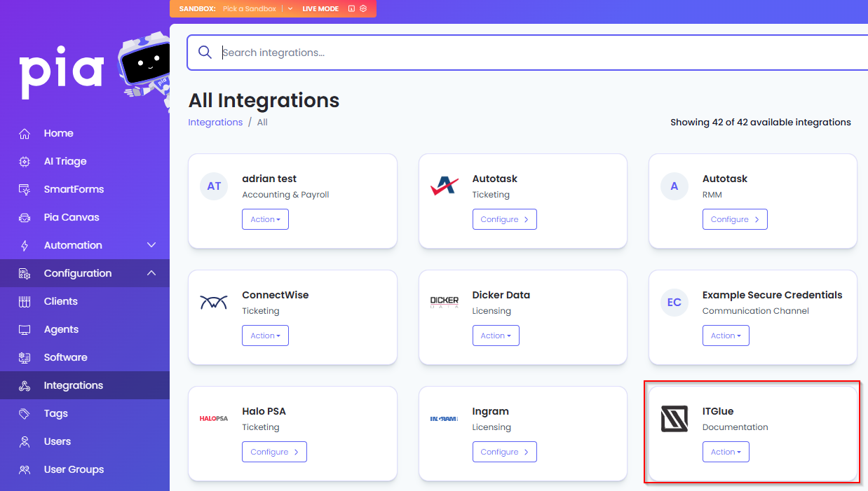Open Action dropdown for Dicker Data

pos(496,336)
